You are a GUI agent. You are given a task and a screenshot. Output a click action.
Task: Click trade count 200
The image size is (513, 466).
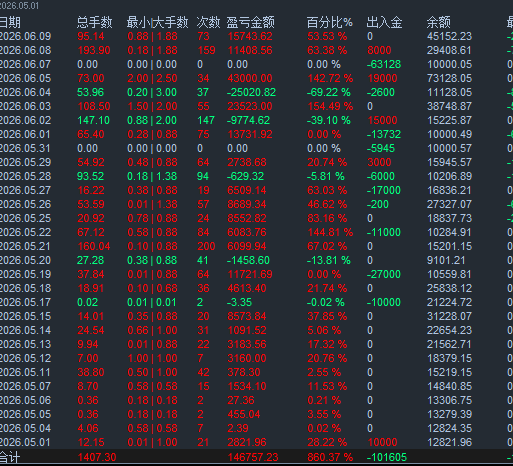click(206, 246)
